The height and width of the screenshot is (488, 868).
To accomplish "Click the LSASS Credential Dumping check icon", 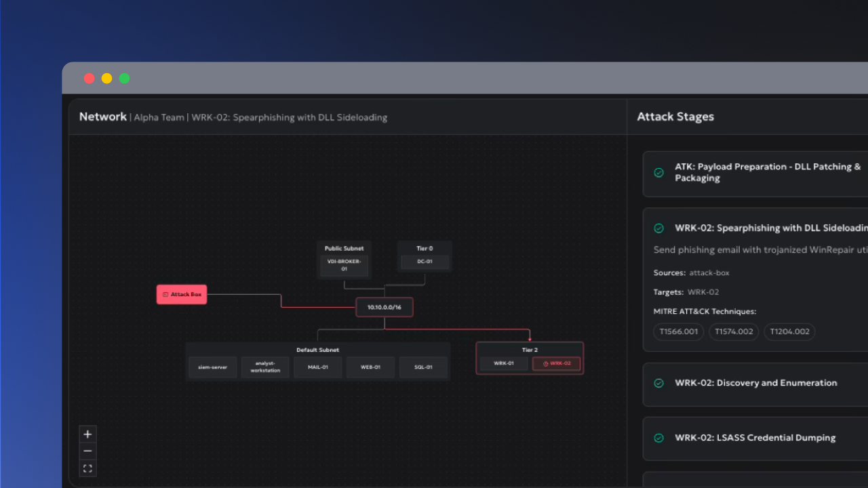I will click(x=658, y=439).
